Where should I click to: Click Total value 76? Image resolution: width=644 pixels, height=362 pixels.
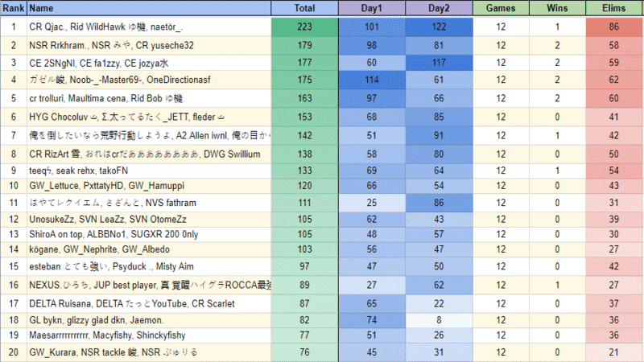[304, 352]
